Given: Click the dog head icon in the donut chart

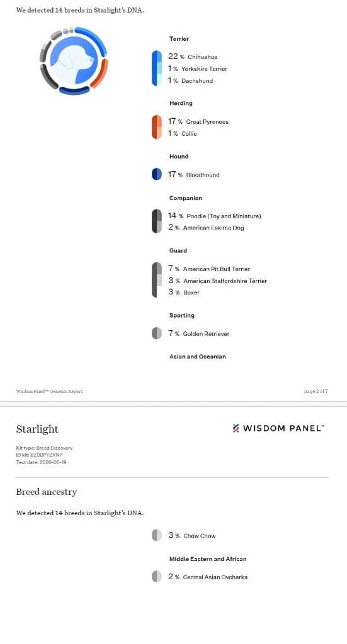Looking at the screenshot, I should [x=74, y=60].
